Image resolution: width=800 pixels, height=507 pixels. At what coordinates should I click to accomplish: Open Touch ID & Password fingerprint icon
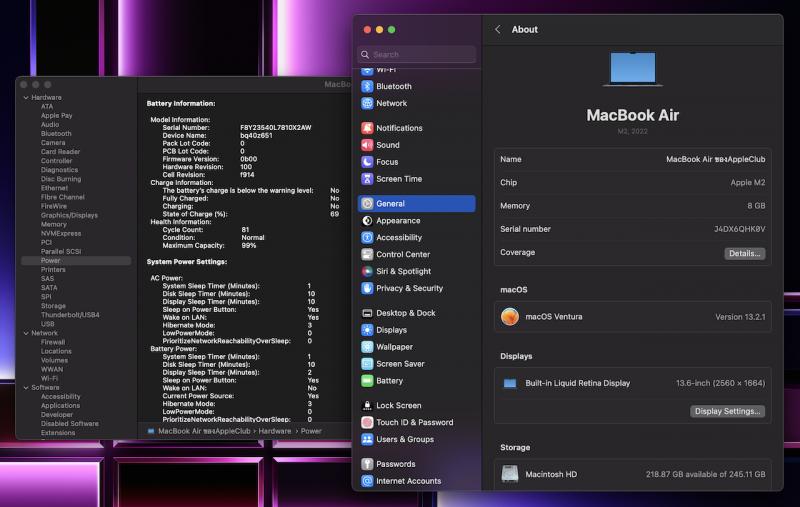367,422
